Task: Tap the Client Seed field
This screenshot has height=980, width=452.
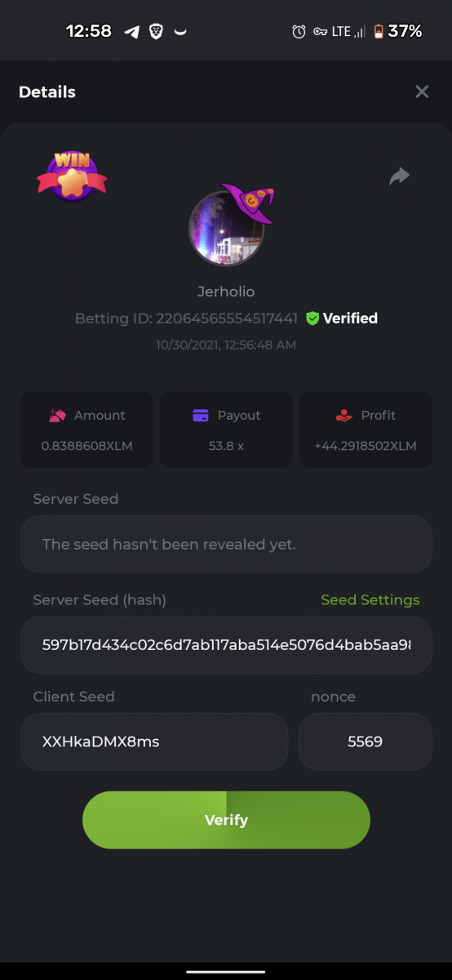Action: [154, 742]
